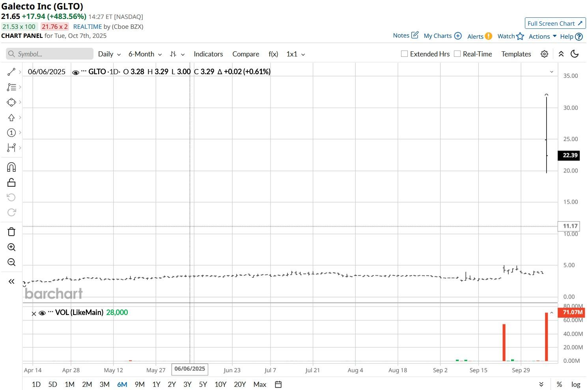Screen dimensions: 588x390
Task: Focus the Symbol search field
Action: pyautogui.click(x=50, y=54)
